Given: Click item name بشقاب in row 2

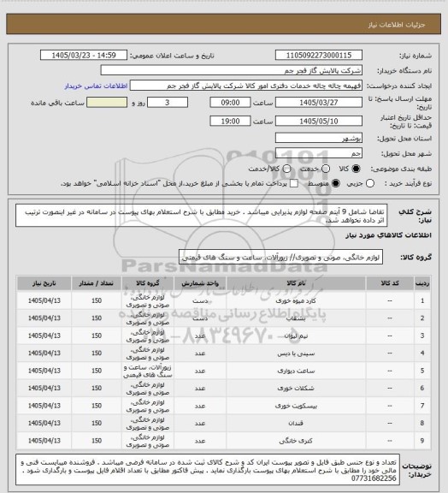Looking at the screenshot, I should (296, 318).
